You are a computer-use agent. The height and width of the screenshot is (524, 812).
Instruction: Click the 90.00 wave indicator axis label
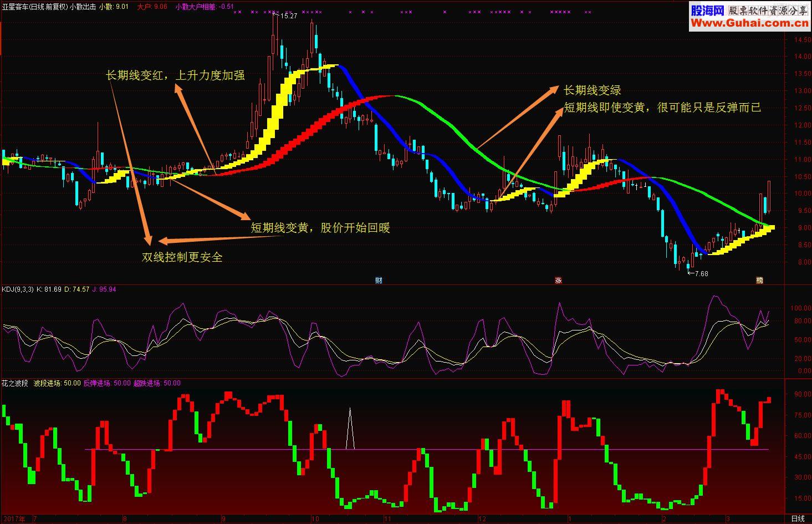[x=803, y=394]
